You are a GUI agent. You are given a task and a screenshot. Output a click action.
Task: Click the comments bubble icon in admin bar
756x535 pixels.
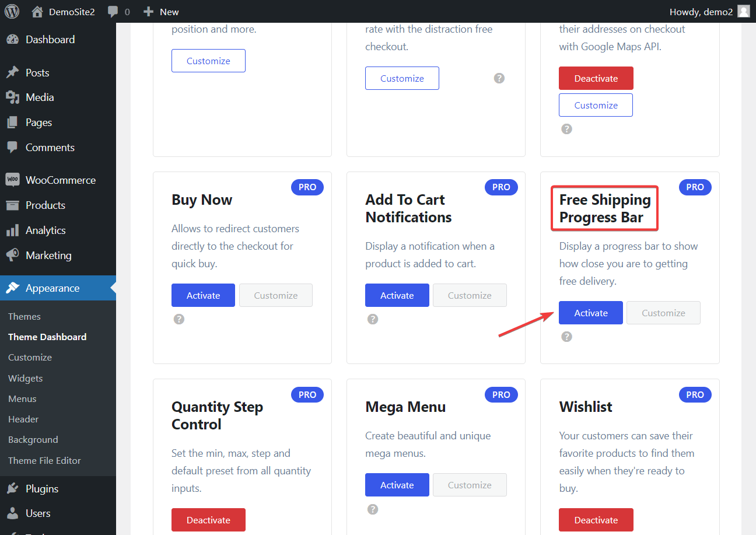click(x=113, y=12)
